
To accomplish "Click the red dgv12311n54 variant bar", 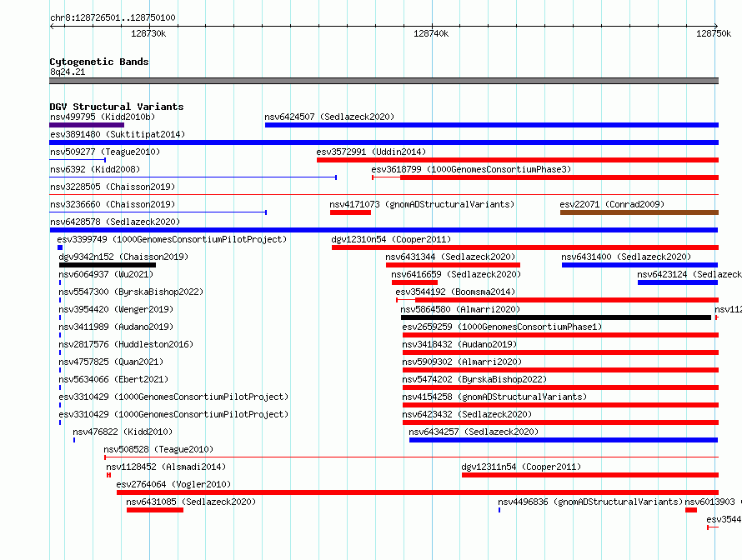I will click(x=590, y=475).
